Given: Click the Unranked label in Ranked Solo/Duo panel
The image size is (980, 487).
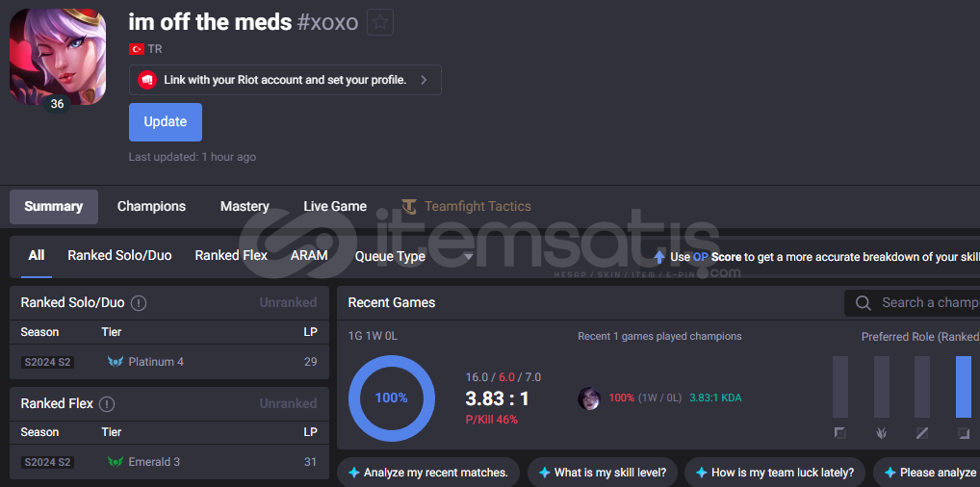Looking at the screenshot, I should point(288,302).
